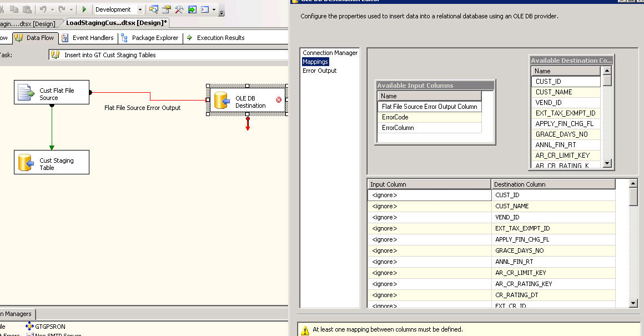Open the Undo history dropdown arrow
Viewport: 644px width, 336px height.
coord(52,9)
